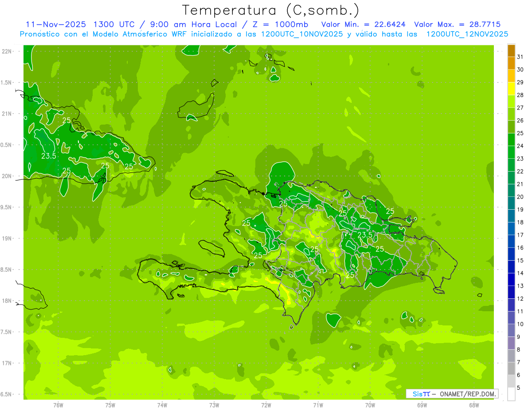Image resolution: width=532 pixels, height=411 pixels.
Task: Click the light gray 5–6 legend band
Action: (511, 381)
